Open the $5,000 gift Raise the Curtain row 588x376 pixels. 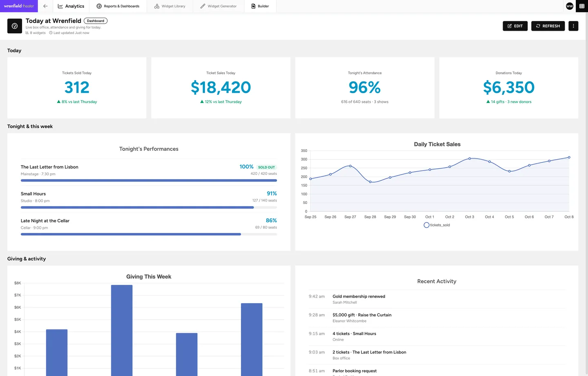click(437, 318)
